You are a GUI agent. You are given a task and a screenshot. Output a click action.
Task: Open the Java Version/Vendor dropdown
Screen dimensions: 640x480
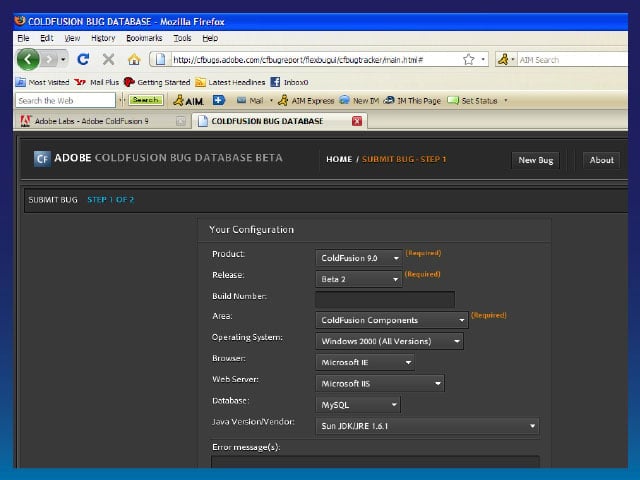click(x=427, y=426)
